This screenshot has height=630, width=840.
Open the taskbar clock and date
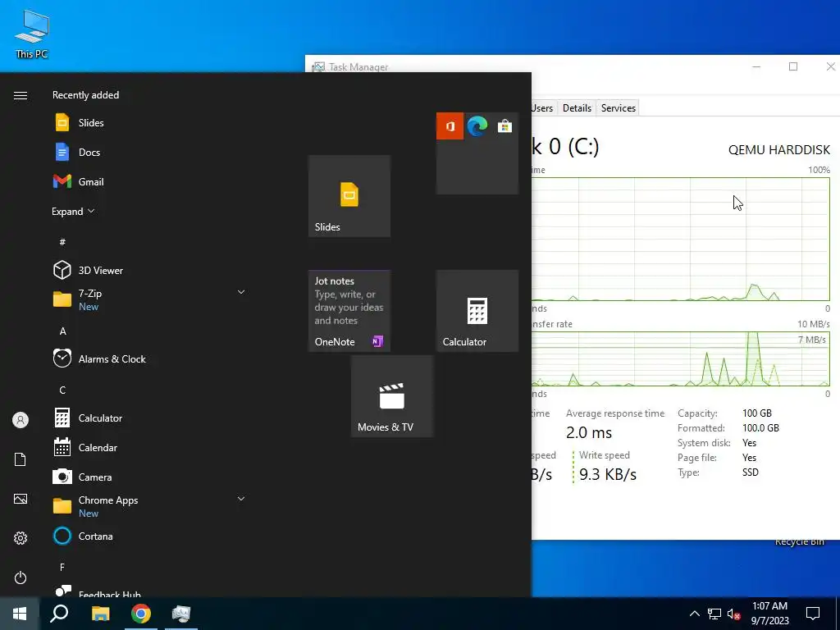click(x=769, y=614)
